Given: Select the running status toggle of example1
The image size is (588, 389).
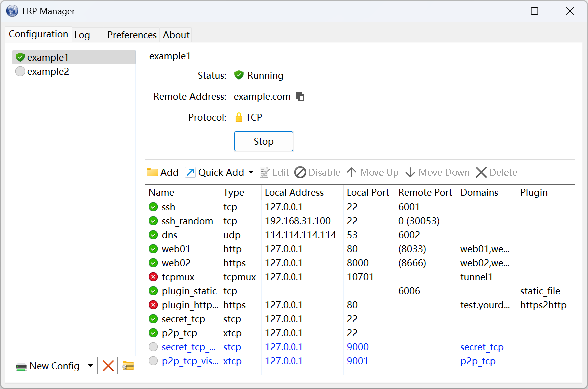Looking at the screenshot, I should click(x=20, y=57).
